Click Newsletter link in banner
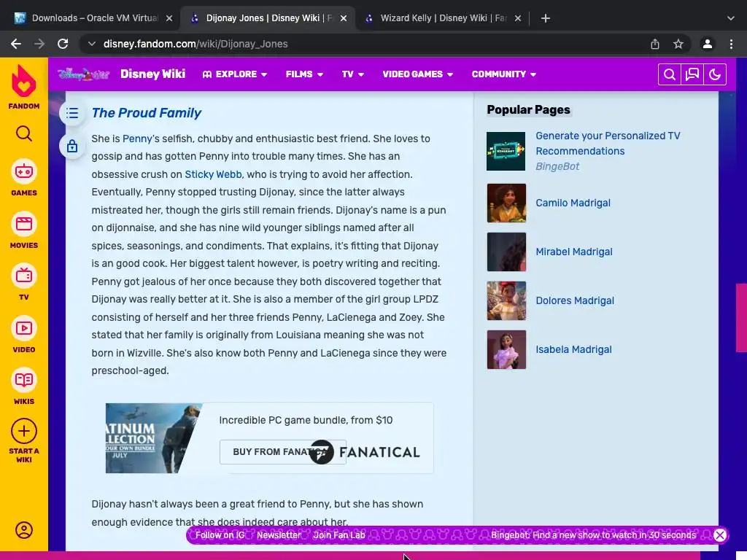 (279, 535)
